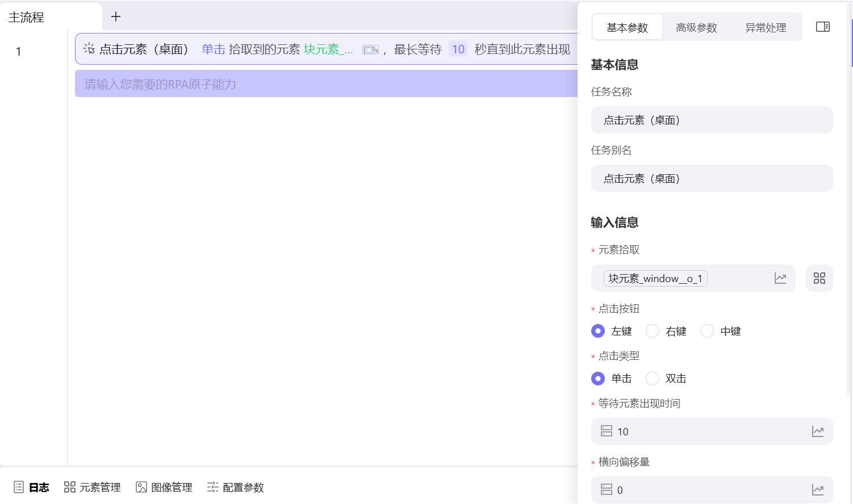Viewport: 853px width, 504px height.
Task: Open the 配置参数 panel
Action: point(243,487)
